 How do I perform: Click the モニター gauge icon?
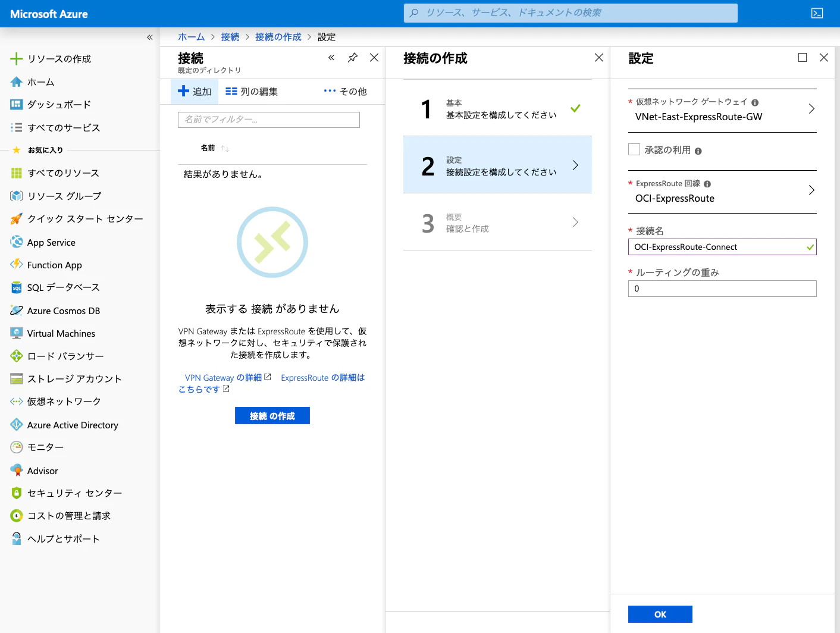(17, 447)
